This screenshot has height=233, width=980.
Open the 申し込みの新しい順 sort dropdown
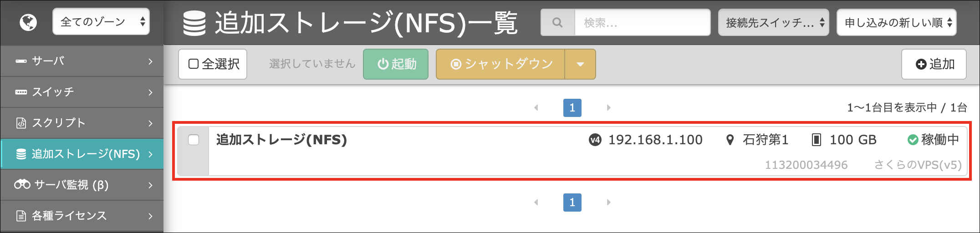896,22
